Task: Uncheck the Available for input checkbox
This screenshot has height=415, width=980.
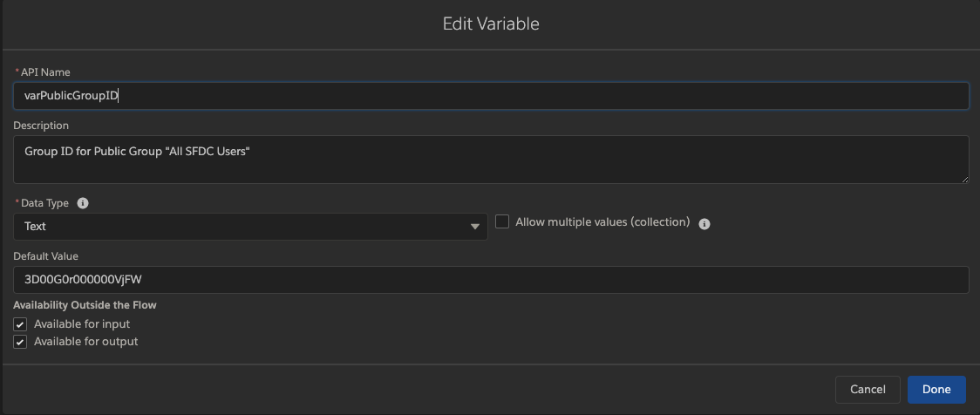Action: [x=21, y=324]
